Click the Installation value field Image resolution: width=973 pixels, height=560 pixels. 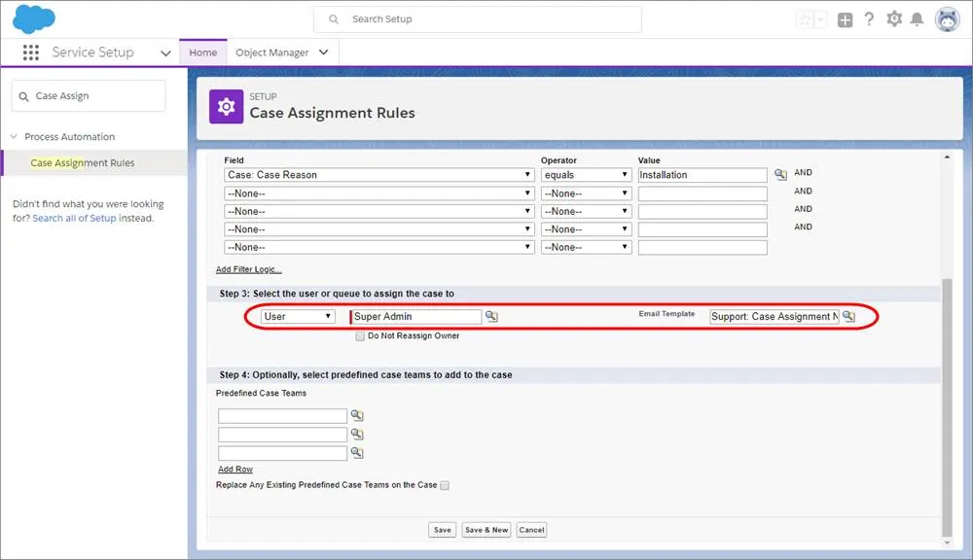[x=703, y=175]
